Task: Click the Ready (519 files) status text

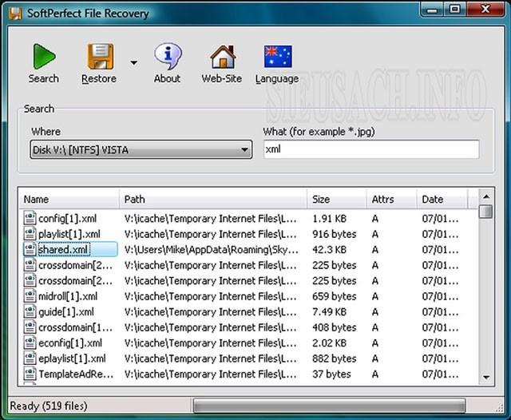Action: click(x=49, y=406)
